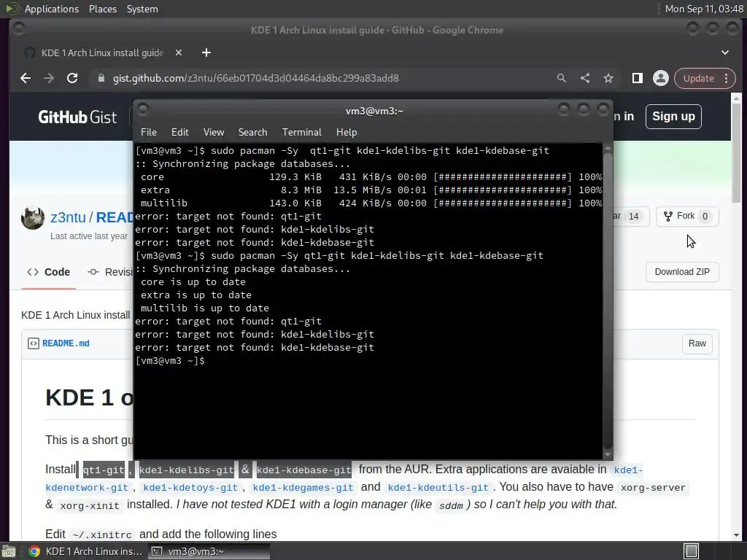Screen dimensions: 747x560
Task: Switch to the Code tab of the gist
Action: 48,273
